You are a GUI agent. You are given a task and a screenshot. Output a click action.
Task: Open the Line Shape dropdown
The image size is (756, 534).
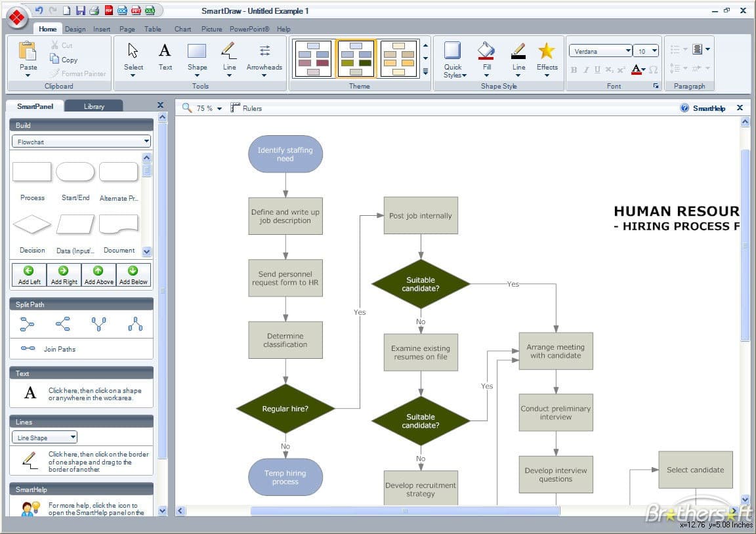tap(45, 438)
